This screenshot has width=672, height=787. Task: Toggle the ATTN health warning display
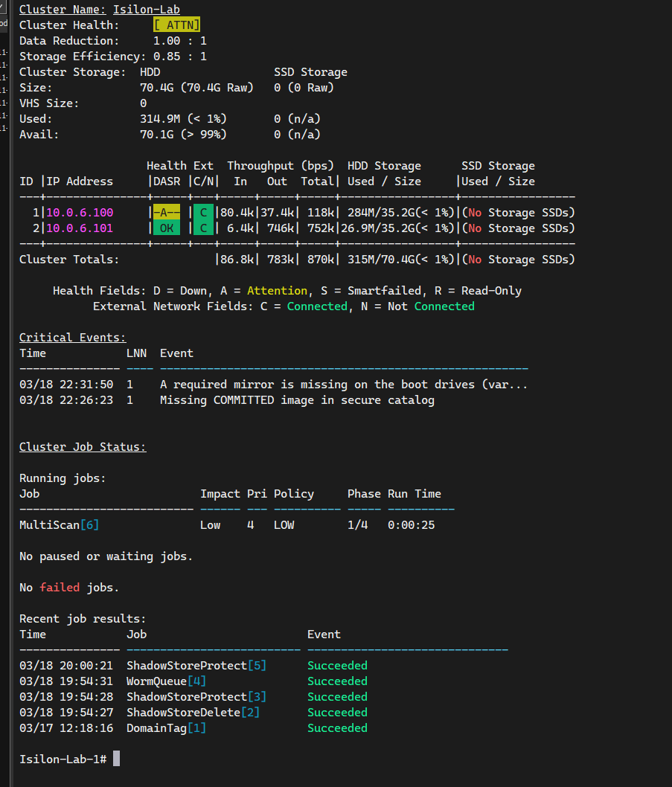click(176, 24)
